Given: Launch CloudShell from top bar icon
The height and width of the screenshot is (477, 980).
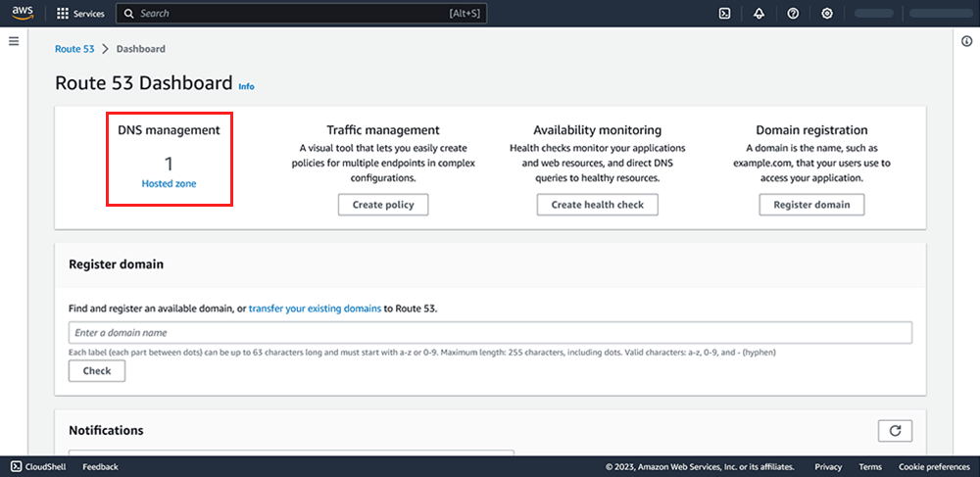Looking at the screenshot, I should pyautogui.click(x=725, y=13).
